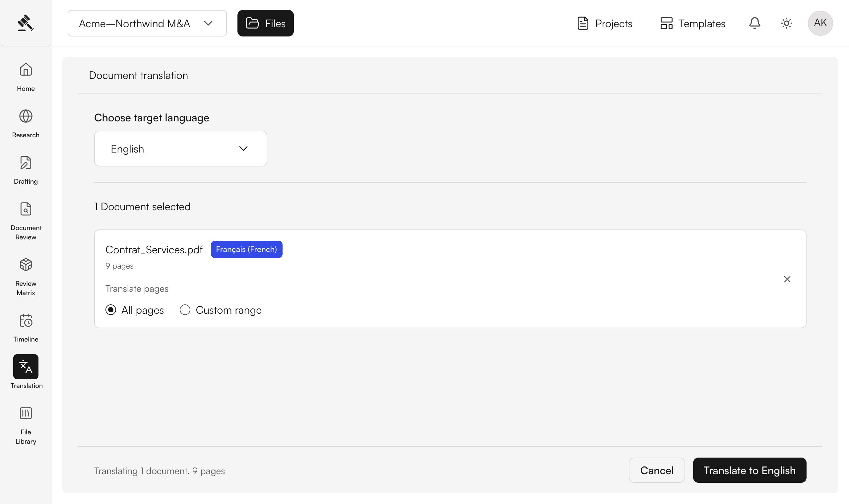The image size is (849, 504).
Task: Open File Library in sidebar
Action: [x=26, y=426]
